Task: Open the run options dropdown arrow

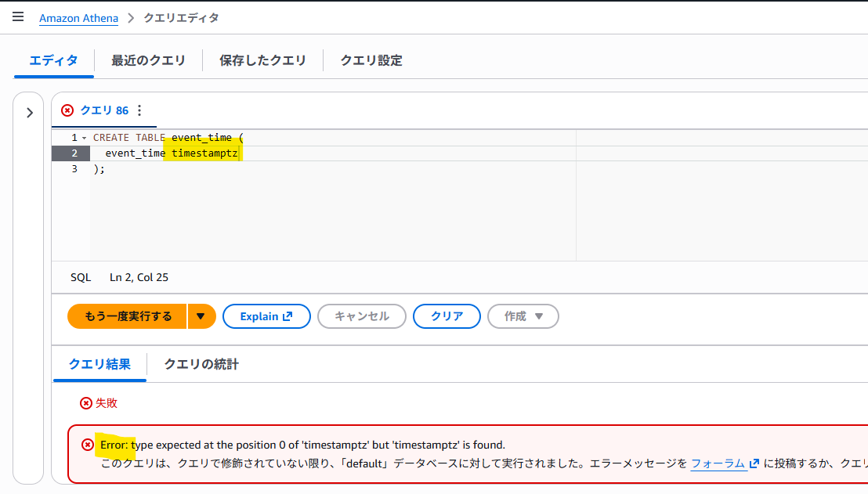Action: pyautogui.click(x=201, y=316)
